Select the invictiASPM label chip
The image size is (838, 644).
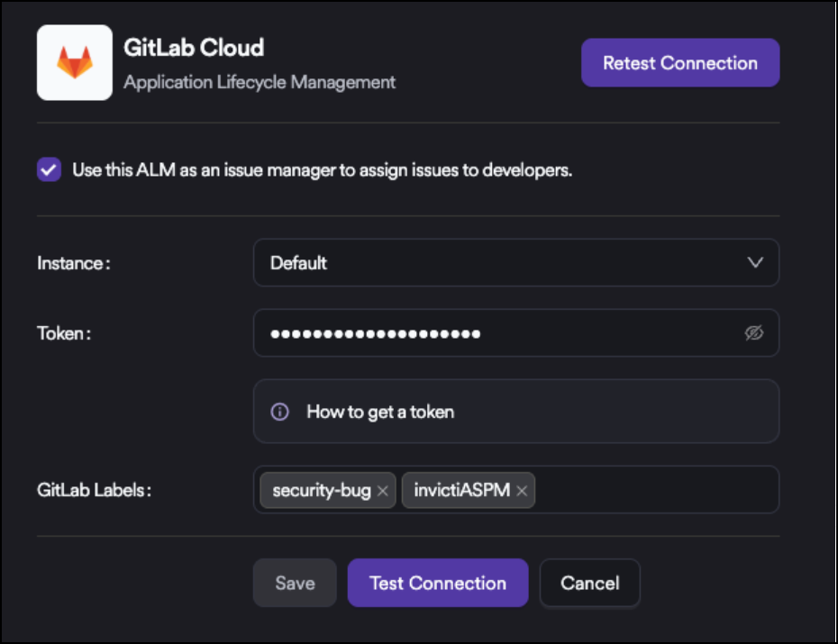461,491
